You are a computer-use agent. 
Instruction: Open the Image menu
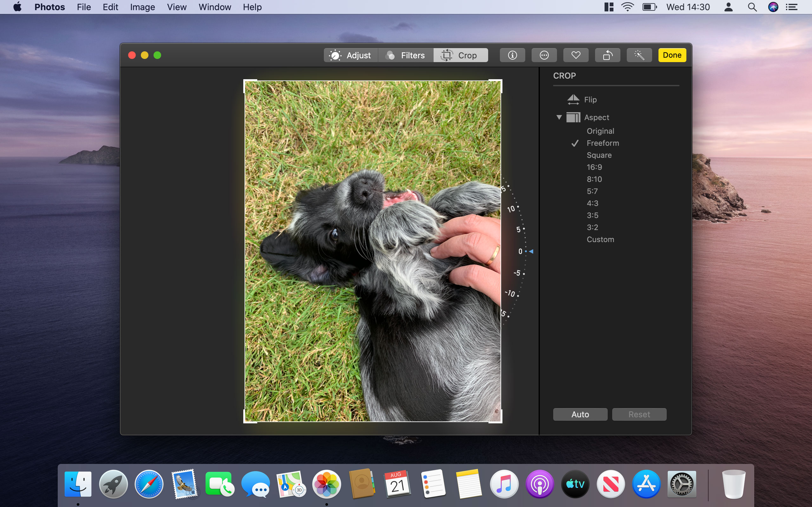click(x=142, y=7)
